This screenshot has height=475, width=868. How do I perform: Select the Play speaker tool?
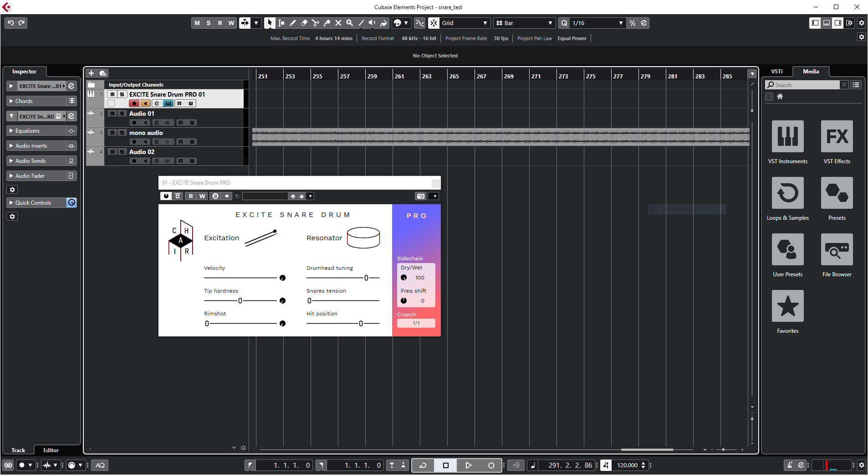tap(372, 23)
